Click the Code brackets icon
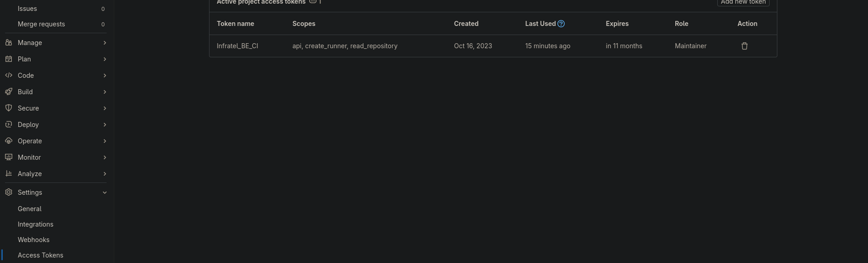Image resolution: width=868 pixels, height=263 pixels. point(9,76)
